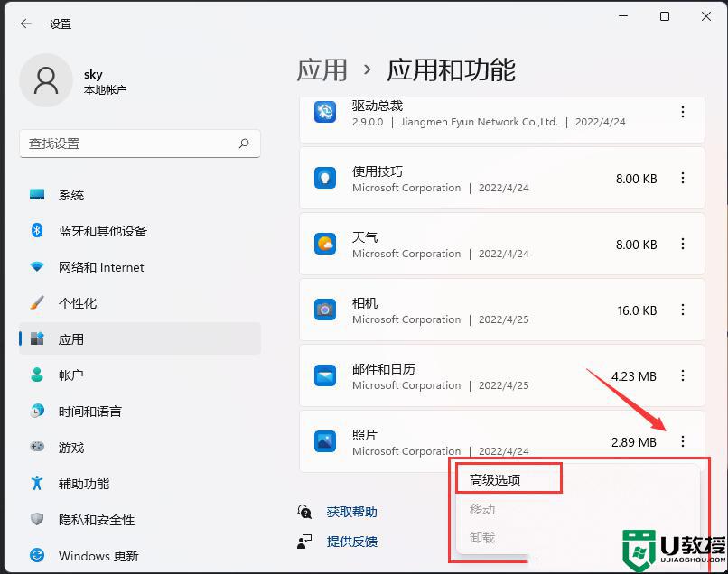Click the search magnifier icon in 查找设置

[x=244, y=143]
